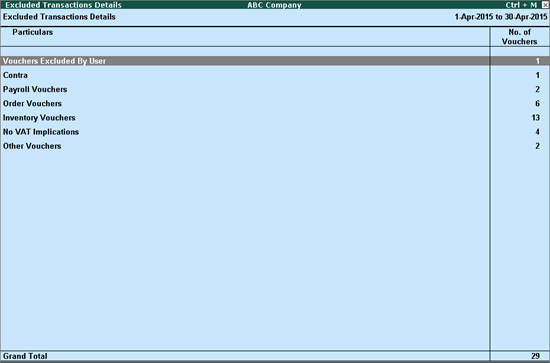Open the Contra vouchers row
550x363 pixels.
click(x=275, y=75)
